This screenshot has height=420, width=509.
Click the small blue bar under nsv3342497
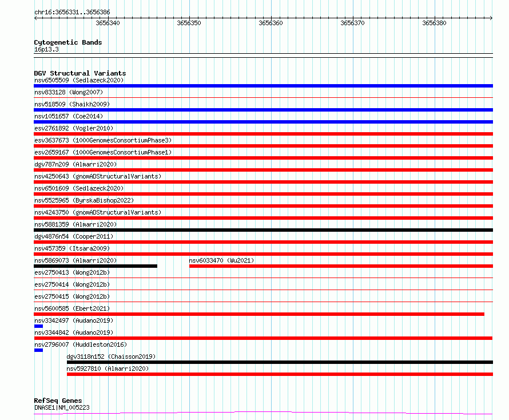38,326
